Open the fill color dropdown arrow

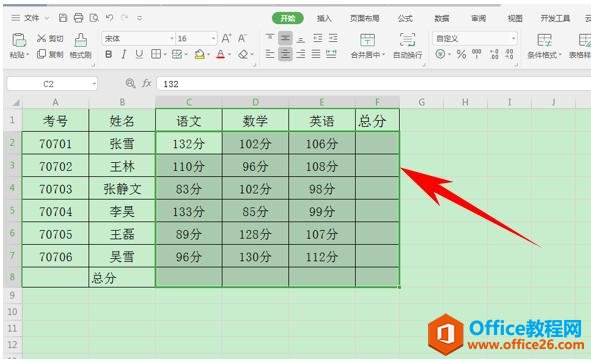208,55
